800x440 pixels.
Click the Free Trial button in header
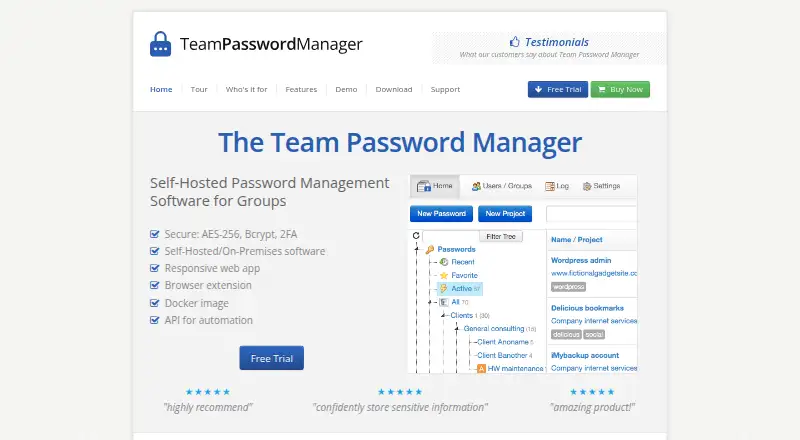[x=558, y=89]
